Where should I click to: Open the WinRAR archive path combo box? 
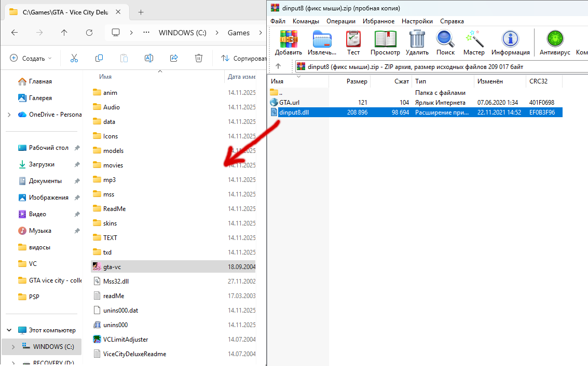[441, 67]
